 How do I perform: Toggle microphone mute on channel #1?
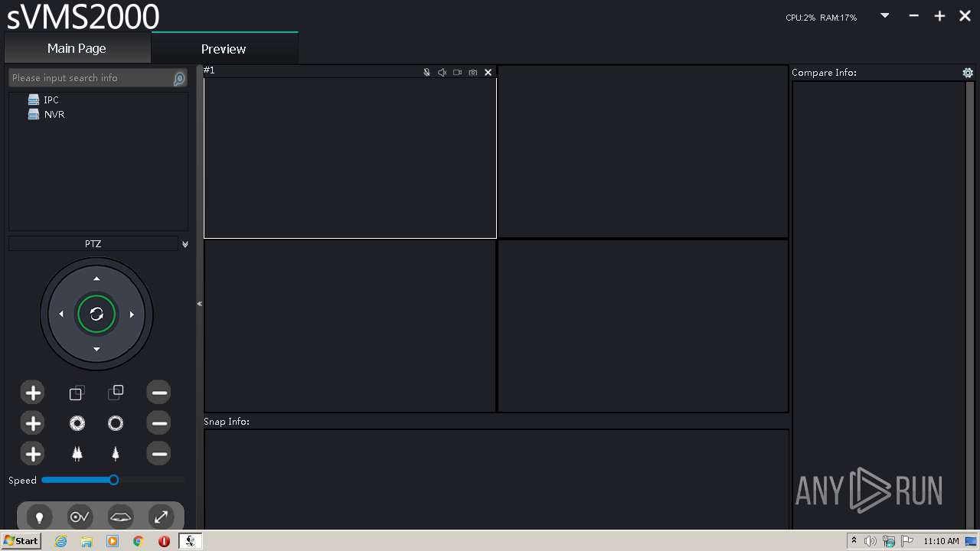coord(426,73)
